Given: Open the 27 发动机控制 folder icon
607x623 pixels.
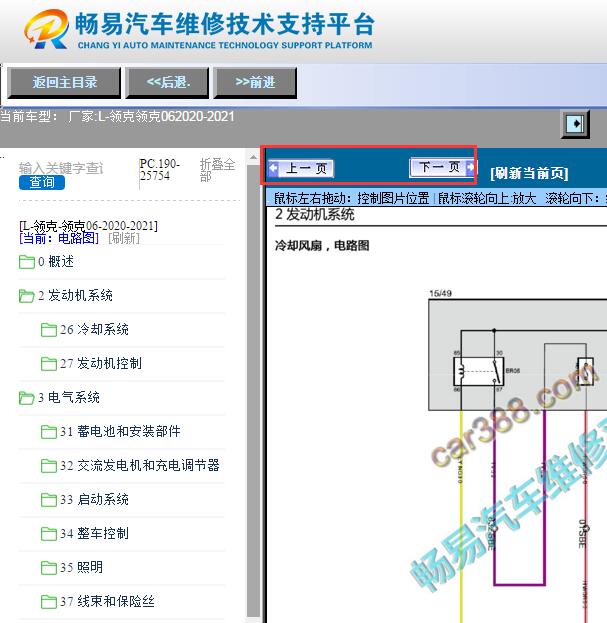Looking at the screenshot, I should pos(49,364).
